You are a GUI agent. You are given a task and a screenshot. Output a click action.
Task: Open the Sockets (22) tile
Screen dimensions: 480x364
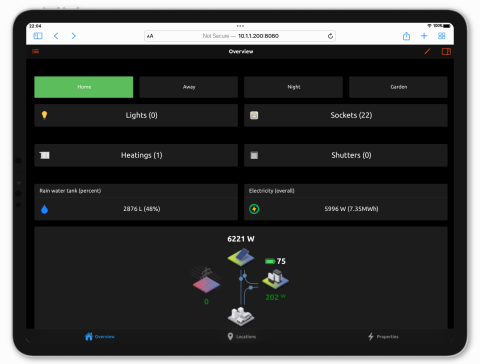[346, 115]
